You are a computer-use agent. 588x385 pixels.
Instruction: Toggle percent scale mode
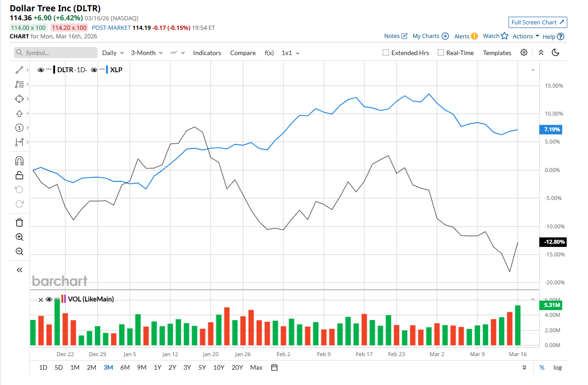pyautogui.click(x=542, y=367)
